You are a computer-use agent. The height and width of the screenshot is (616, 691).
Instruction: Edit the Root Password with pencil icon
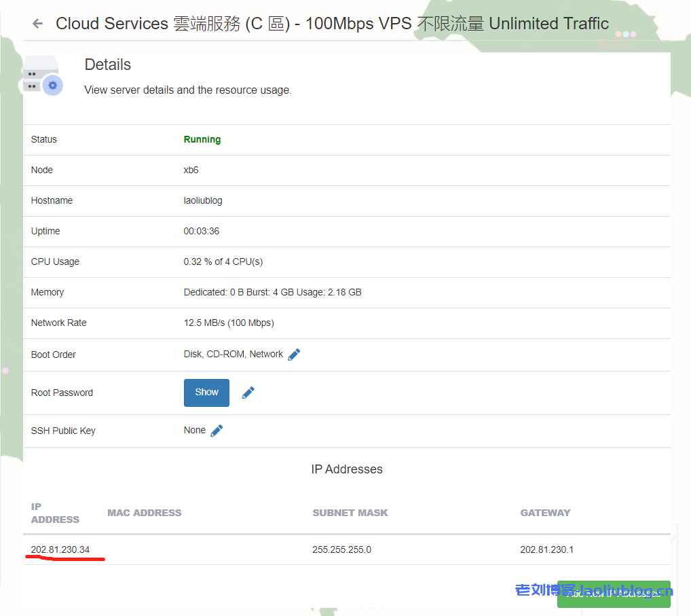tap(248, 393)
